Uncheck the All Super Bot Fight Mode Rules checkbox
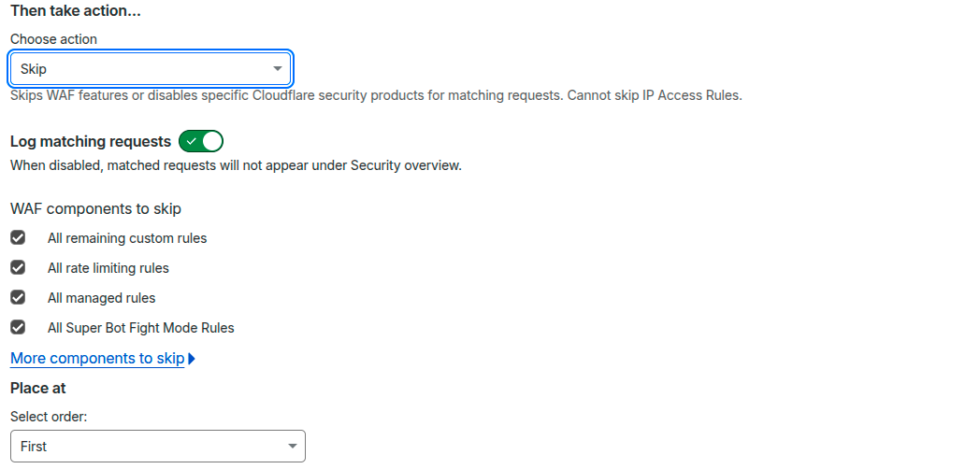This screenshot has width=980, height=469. tap(18, 328)
